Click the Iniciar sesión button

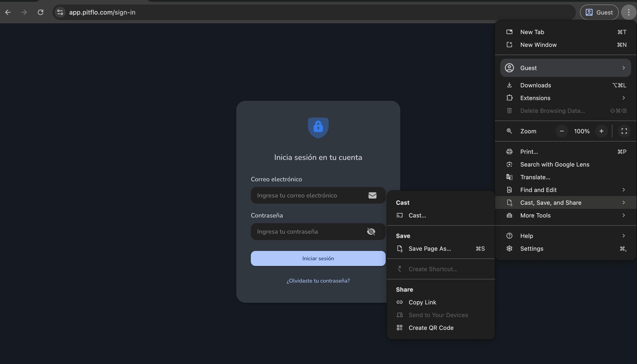(x=318, y=258)
